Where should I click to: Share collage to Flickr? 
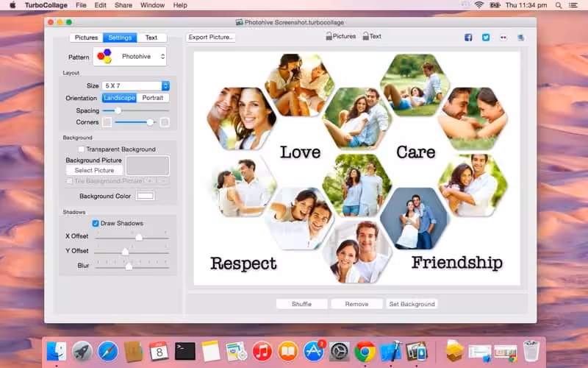click(x=503, y=38)
